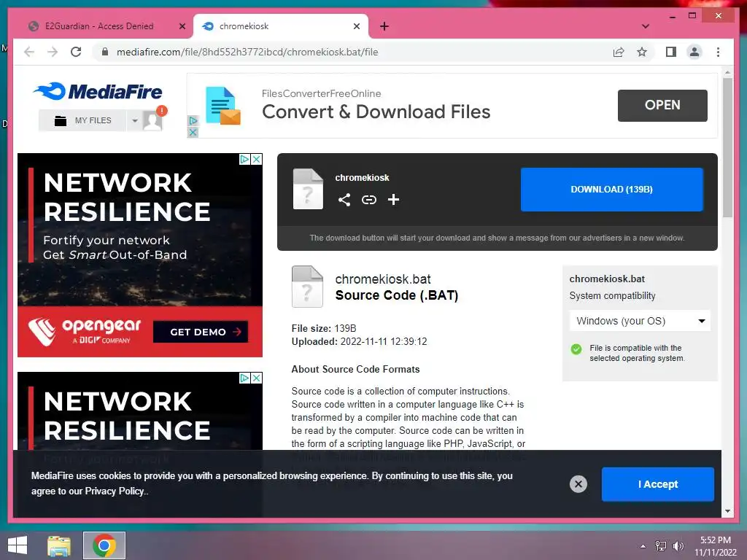Click the 'Uploaded: 2022-11-11 12:39:12' text

(x=359, y=341)
